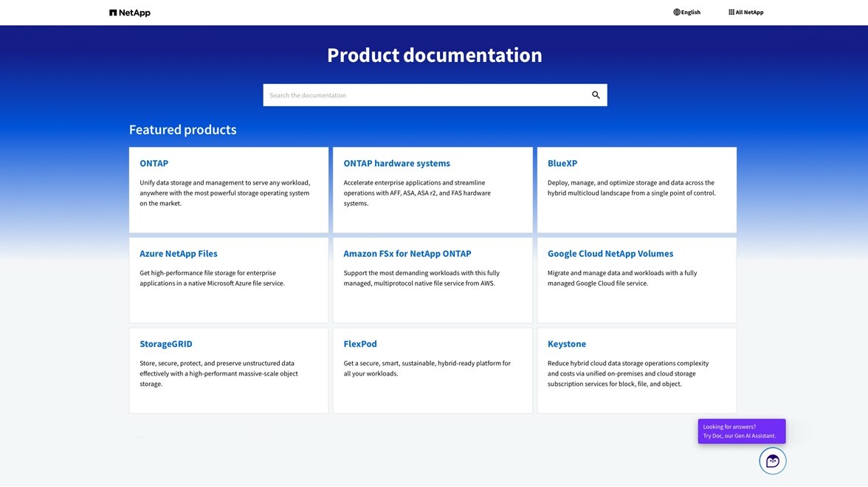
Task: Open Google Cloud NetApp Volumes documentation
Action: pos(610,253)
